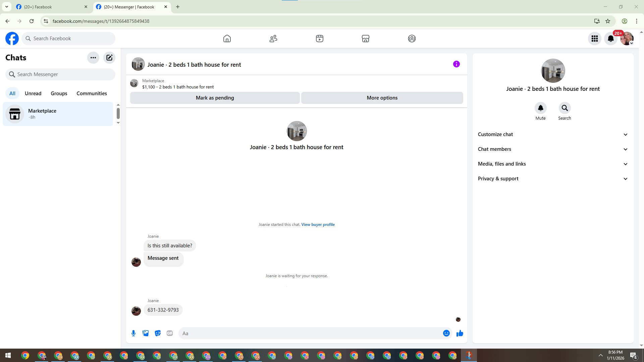This screenshot has width=644, height=362.
Task: Send a thumbs-up like
Action: (x=460, y=333)
